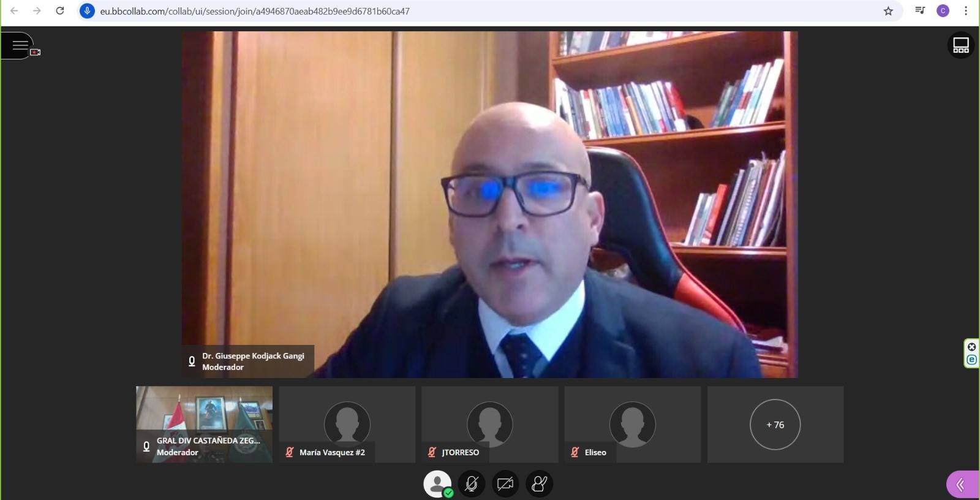Open the Chrome three-dot menu

(x=966, y=11)
